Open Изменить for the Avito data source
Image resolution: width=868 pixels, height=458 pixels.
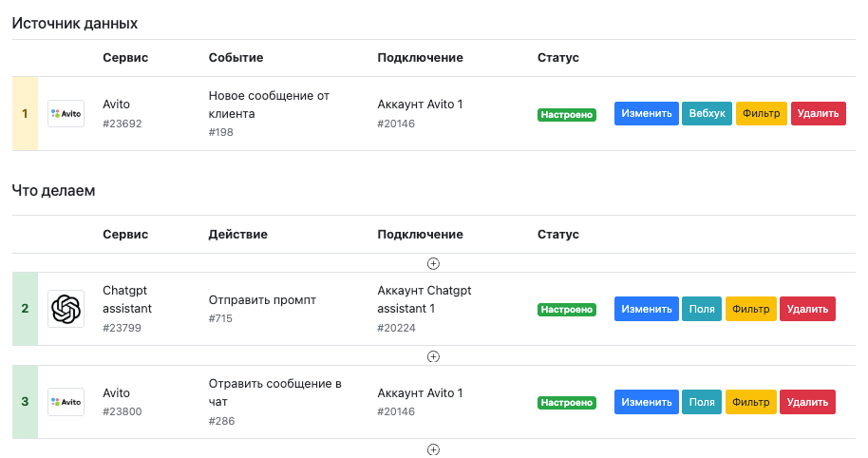pos(647,113)
